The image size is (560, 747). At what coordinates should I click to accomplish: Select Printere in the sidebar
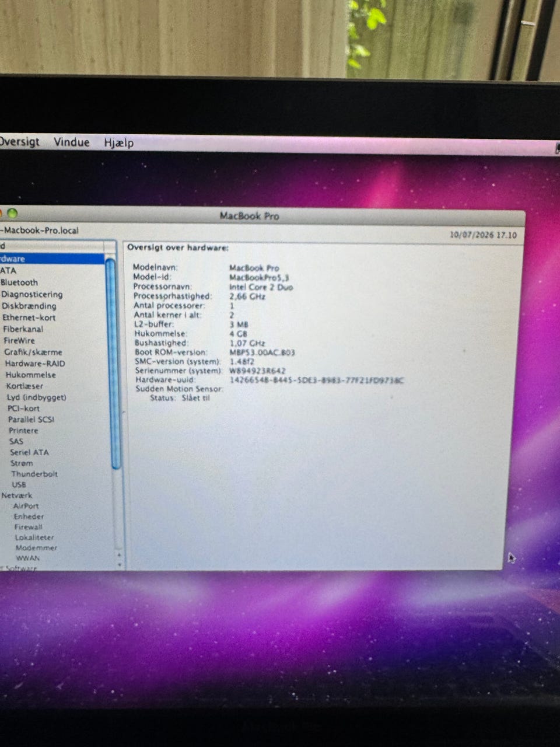23,431
